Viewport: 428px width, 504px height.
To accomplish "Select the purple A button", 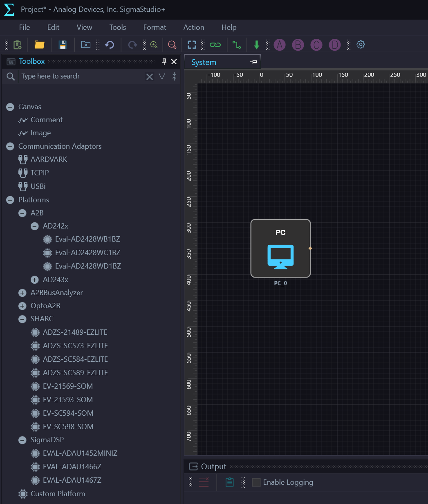I will tap(280, 45).
